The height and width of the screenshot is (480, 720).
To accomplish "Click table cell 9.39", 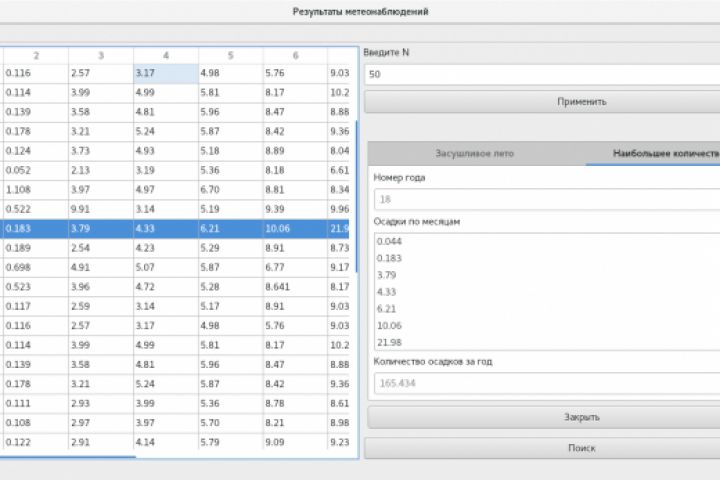I will coord(295,209).
